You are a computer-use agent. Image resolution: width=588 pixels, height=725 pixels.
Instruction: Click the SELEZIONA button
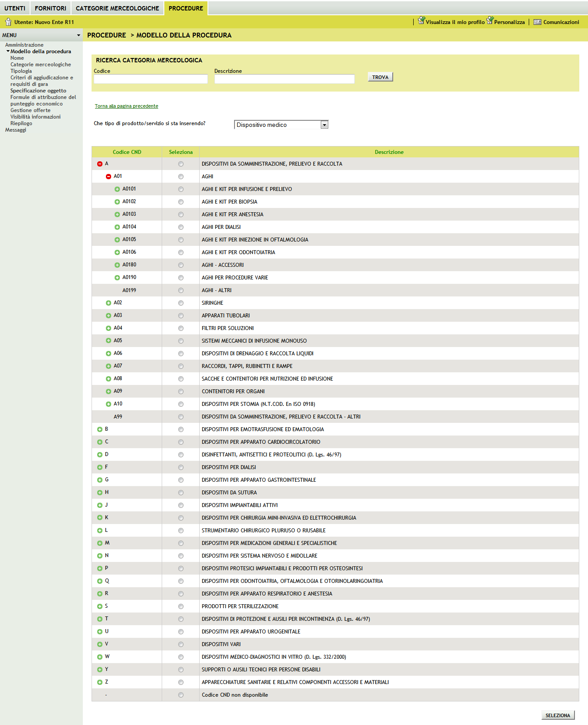tap(558, 715)
